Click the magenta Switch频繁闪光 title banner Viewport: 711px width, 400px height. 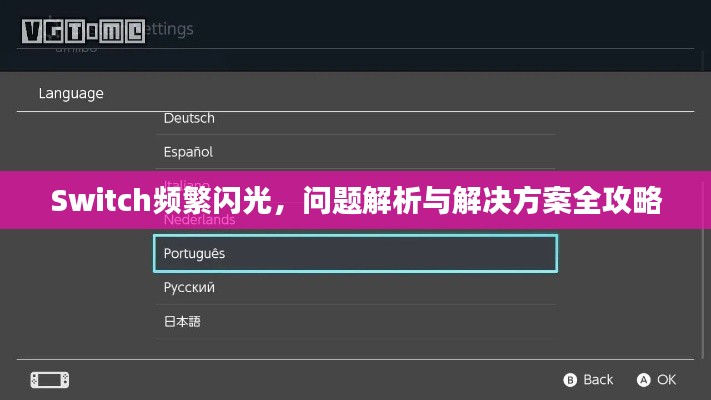point(356,200)
